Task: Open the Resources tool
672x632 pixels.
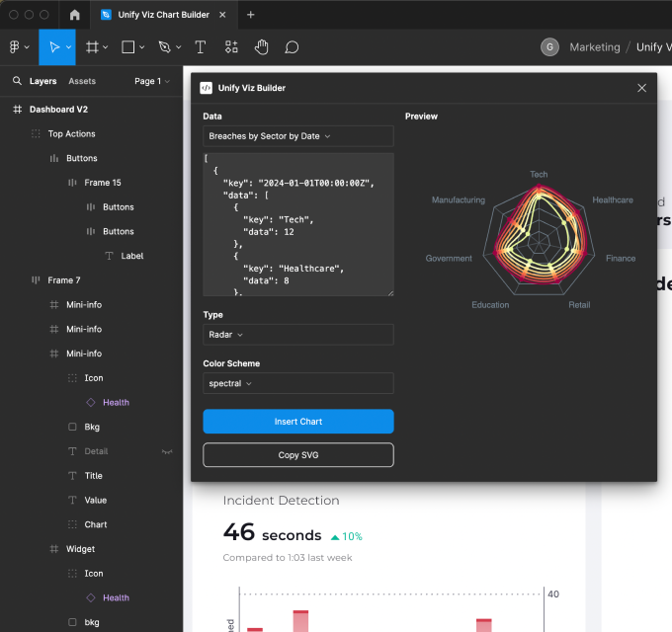Action: click(231, 46)
